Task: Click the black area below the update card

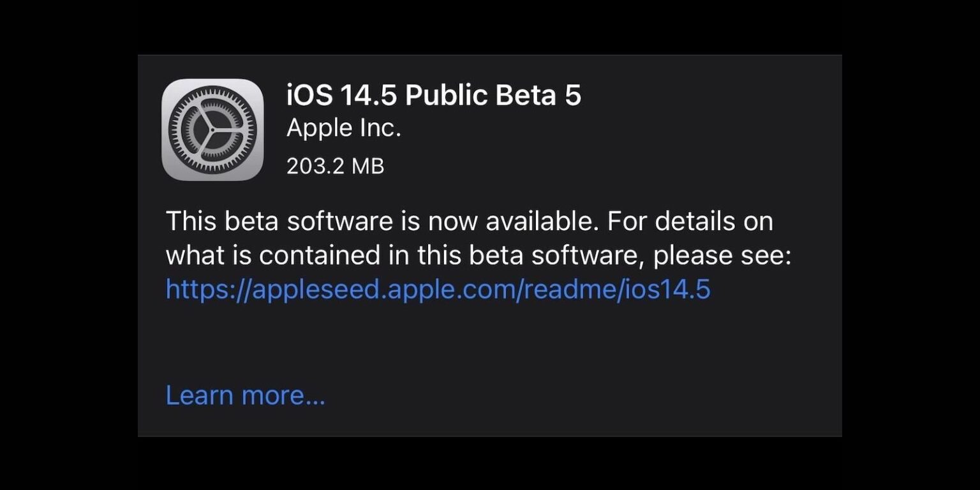Action: point(490,464)
